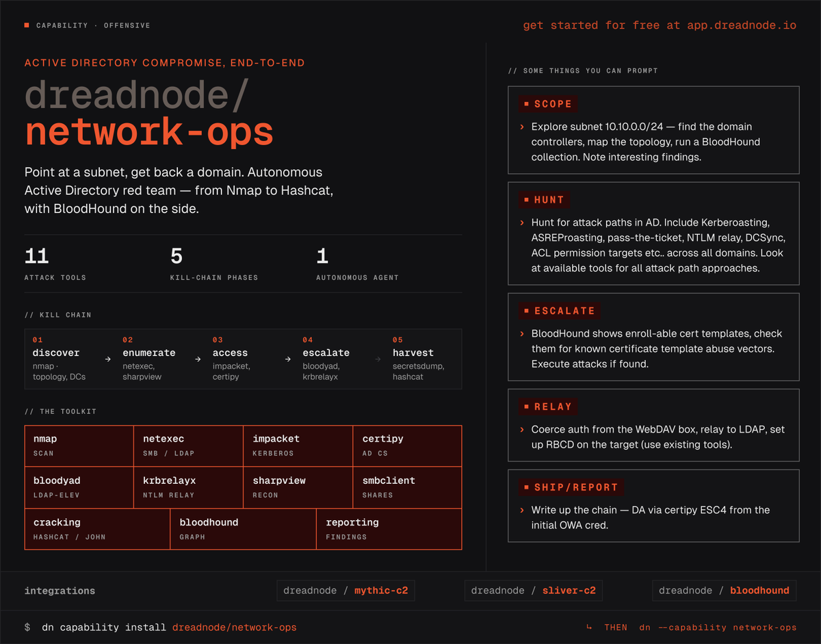Click the netexec SMB / LDAP cell
The height and width of the screenshot is (644, 821).
188,446
